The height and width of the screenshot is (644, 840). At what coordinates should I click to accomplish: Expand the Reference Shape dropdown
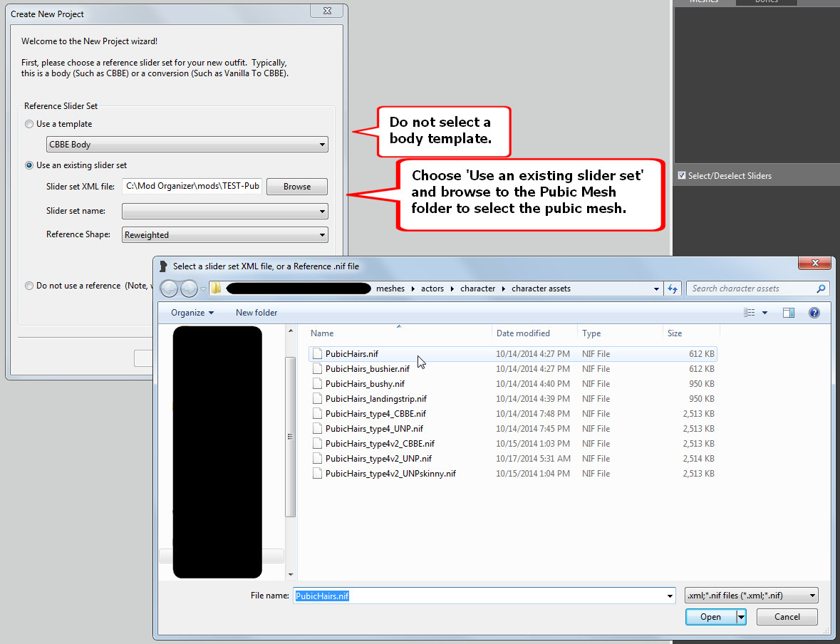pyautogui.click(x=224, y=235)
